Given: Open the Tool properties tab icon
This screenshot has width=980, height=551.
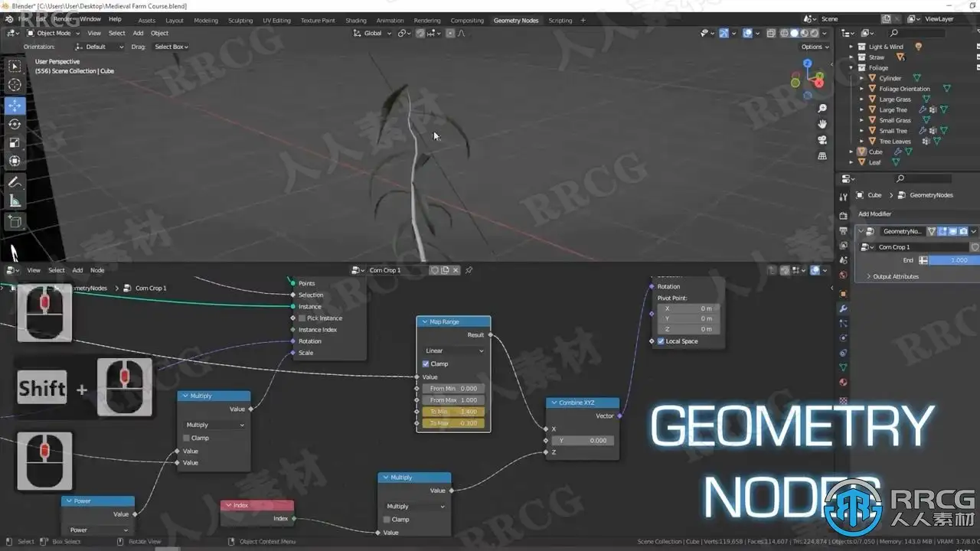Looking at the screenshot, I should tap(843, 197).
